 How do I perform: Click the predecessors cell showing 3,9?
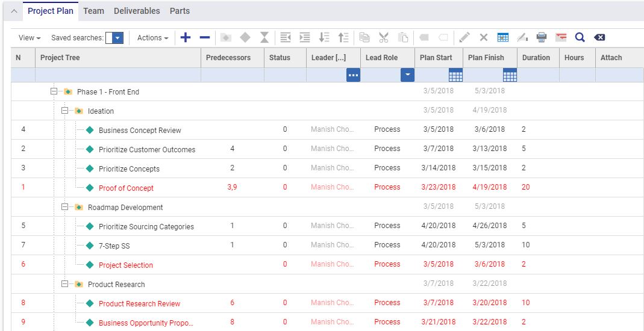233,187
